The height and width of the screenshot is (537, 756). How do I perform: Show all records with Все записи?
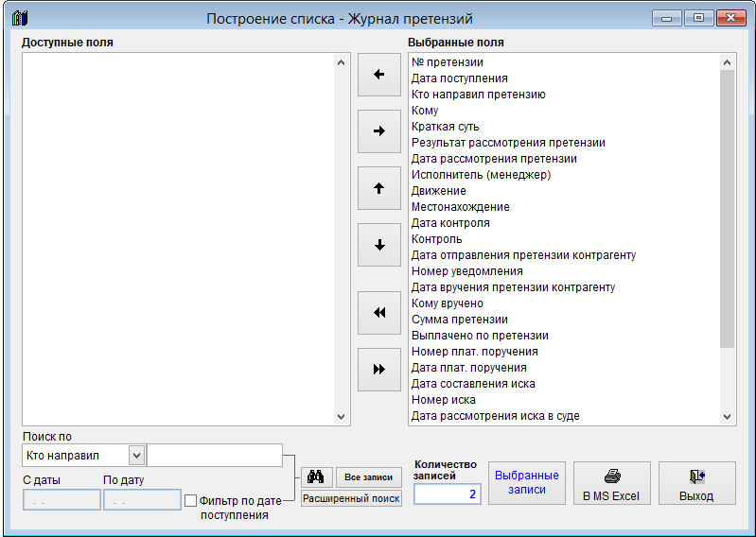click(368, 476)
